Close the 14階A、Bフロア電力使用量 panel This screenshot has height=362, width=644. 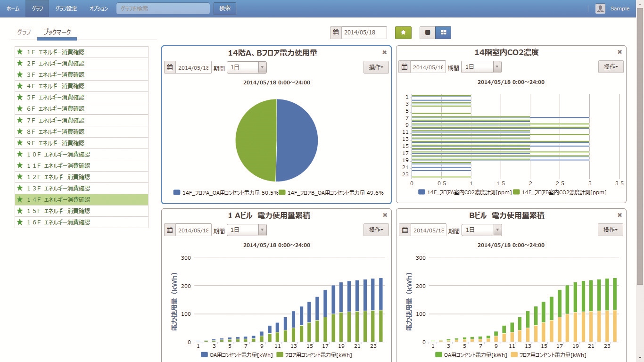click(x=385, y=53)
